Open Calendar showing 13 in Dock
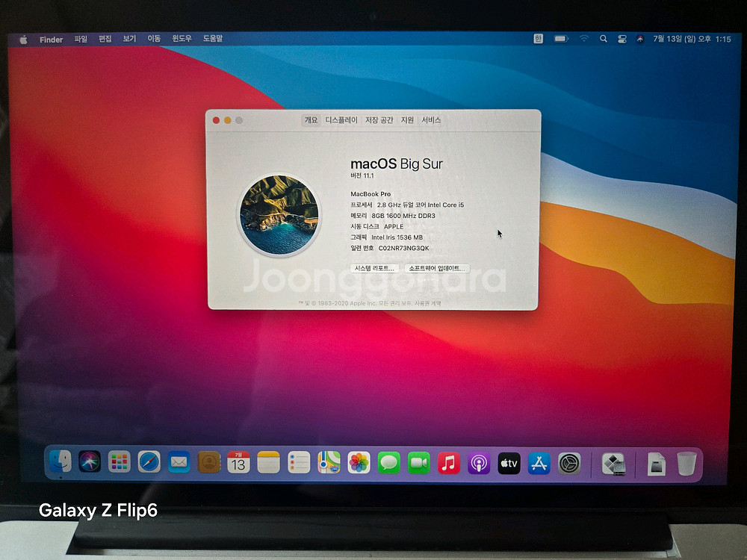 pos(239,462)
